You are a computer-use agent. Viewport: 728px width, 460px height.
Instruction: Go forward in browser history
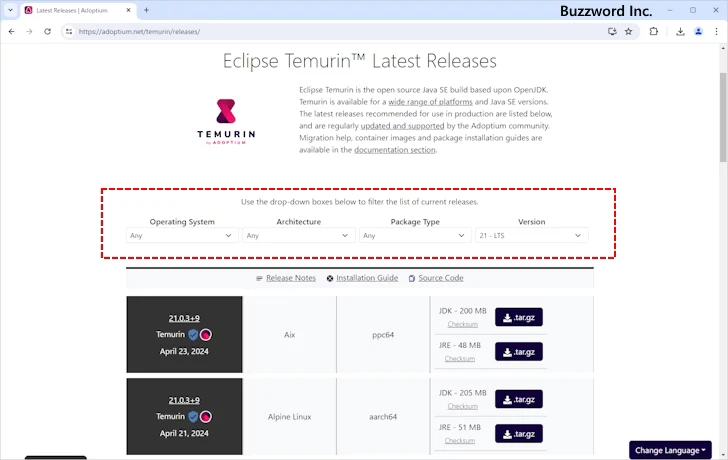tap(29, 32)
